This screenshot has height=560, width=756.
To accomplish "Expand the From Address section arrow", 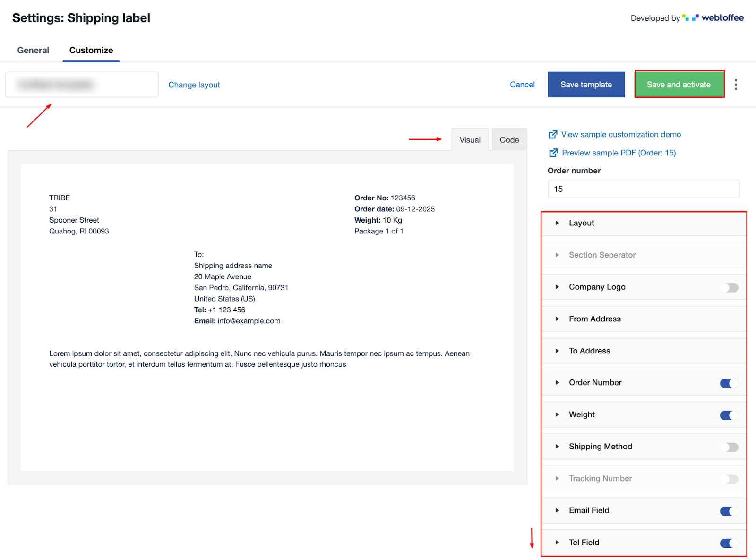I will point(557,319).
